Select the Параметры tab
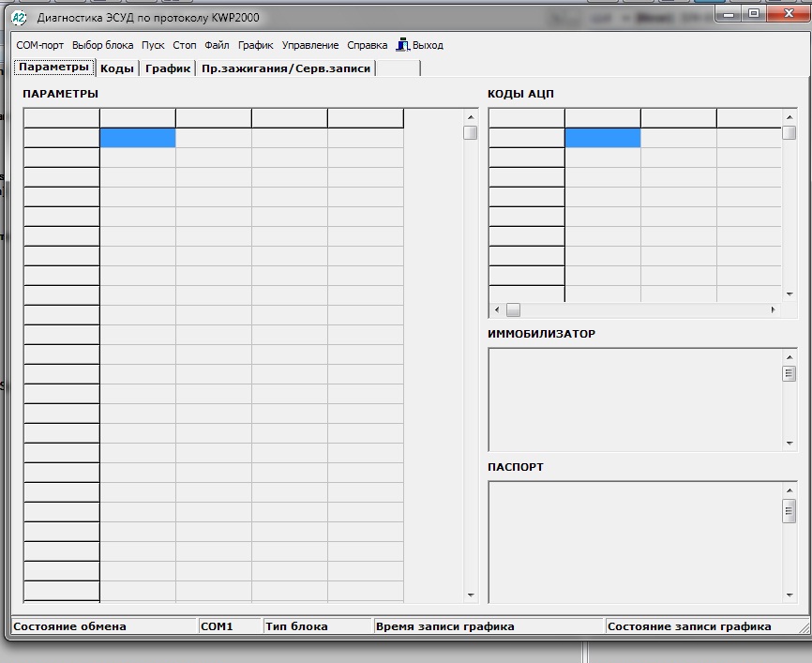 (54, 68)
